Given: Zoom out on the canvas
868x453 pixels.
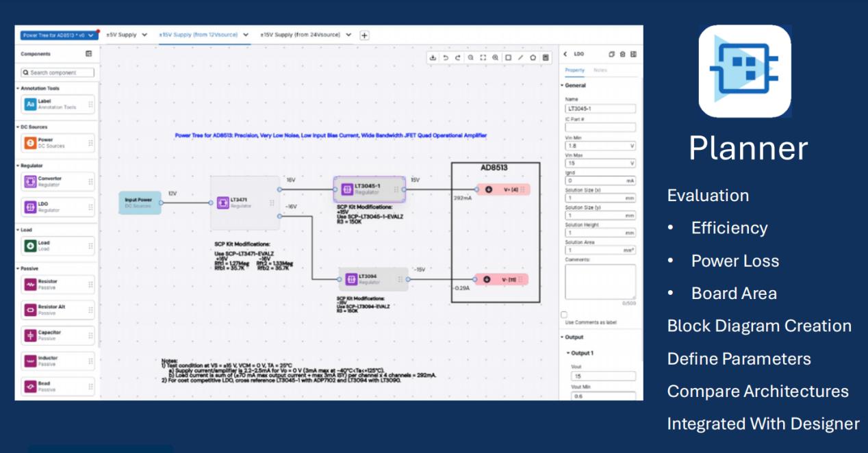Looking at the screenshot, I should pos(471,58).
